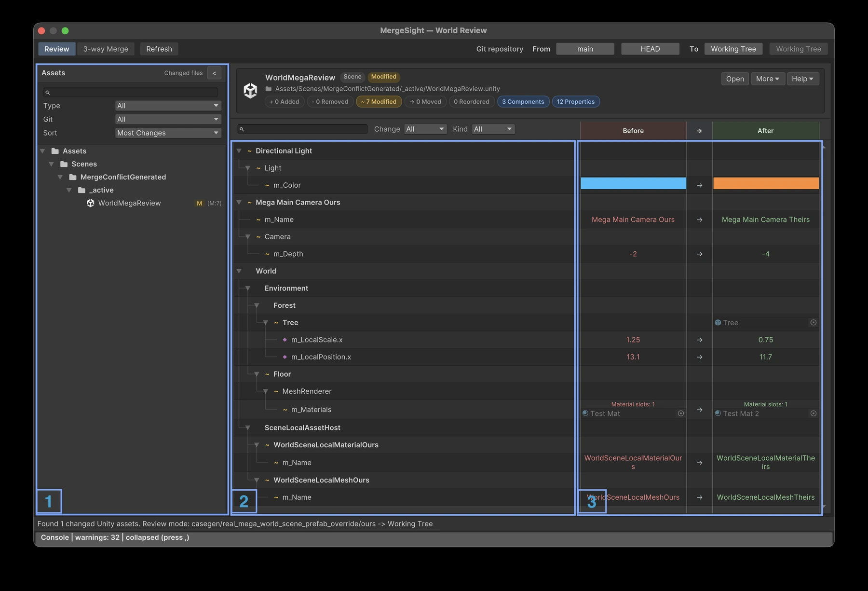Click material icon beside Test Mat 2
Screen dimensions: 868x591
tap(718, 413)
